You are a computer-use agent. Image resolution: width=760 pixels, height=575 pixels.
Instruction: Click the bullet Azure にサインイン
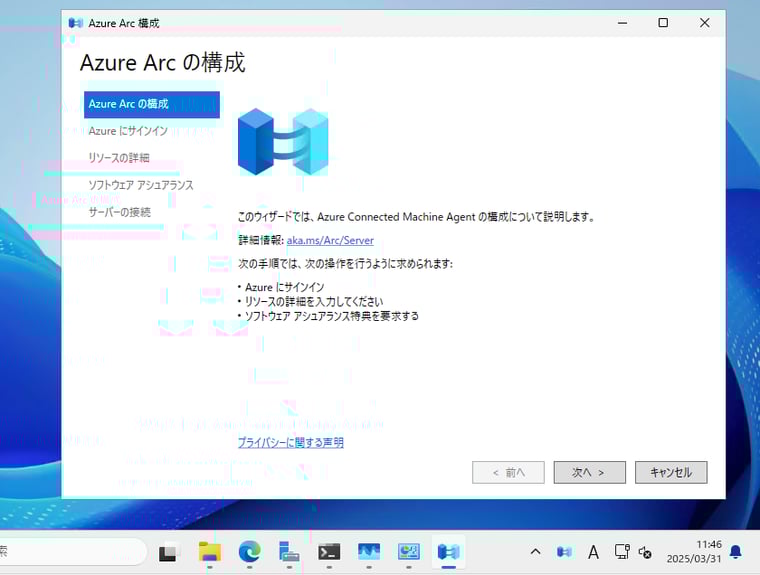[x=285, y=287]
